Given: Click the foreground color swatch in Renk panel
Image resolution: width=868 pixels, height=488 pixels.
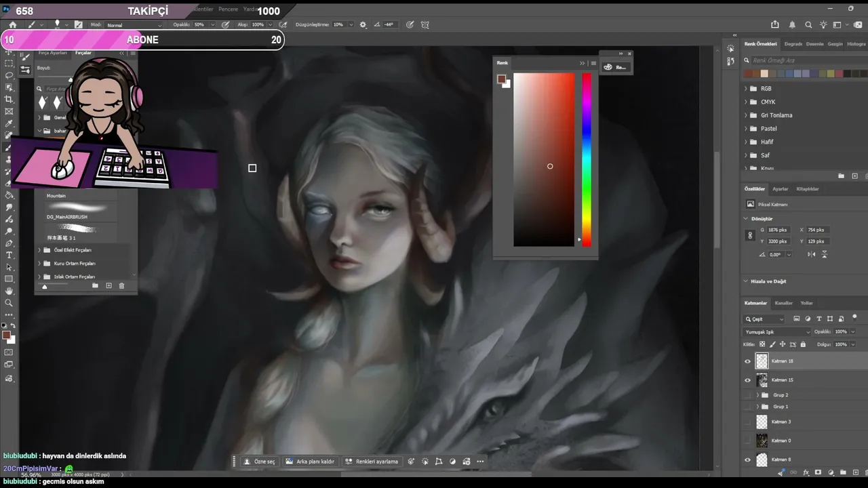Looking at the screenshot, I should (501, 79).
